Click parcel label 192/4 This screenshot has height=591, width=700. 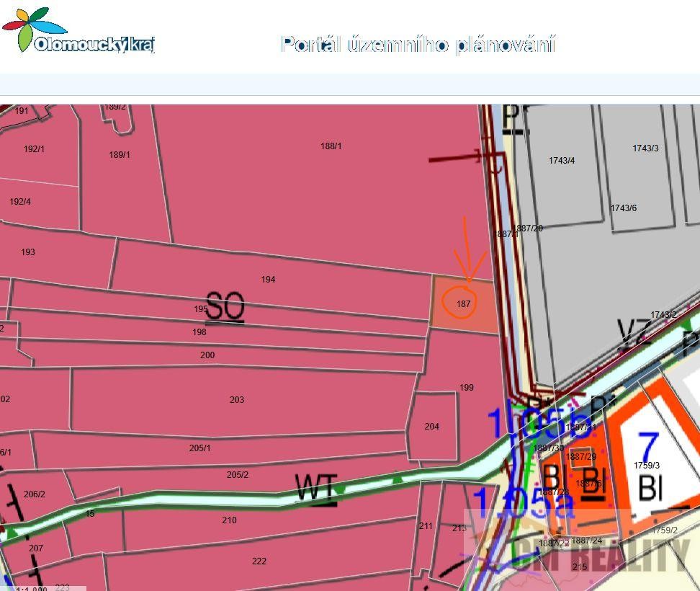coord(20,202)
